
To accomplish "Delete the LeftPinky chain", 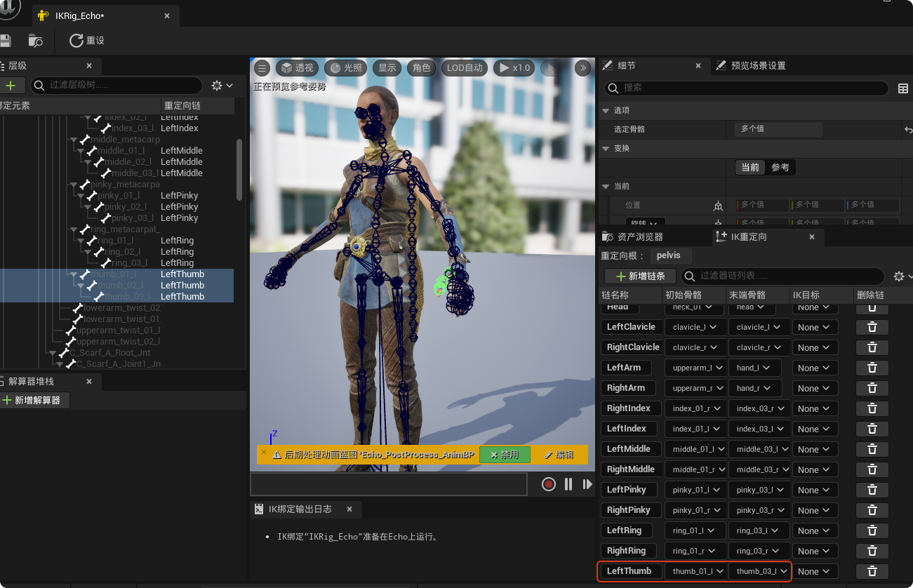I will [x=872, y=490].
